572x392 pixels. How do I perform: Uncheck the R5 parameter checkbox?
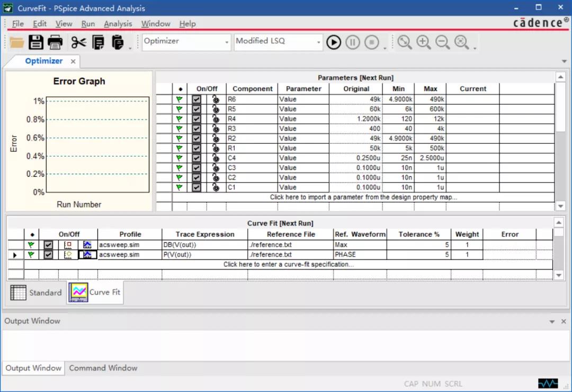[x=196, y=109]
